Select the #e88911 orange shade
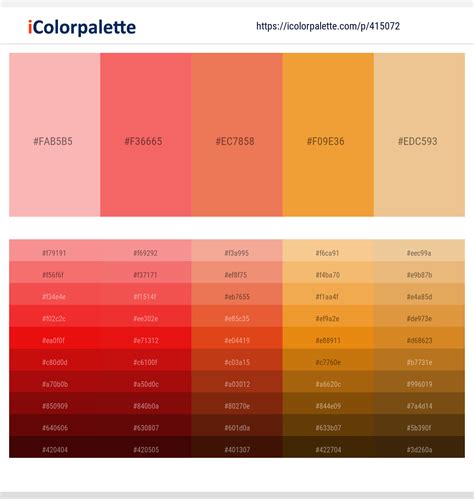The height and width of the screenshot is (499, 474). 328,338
